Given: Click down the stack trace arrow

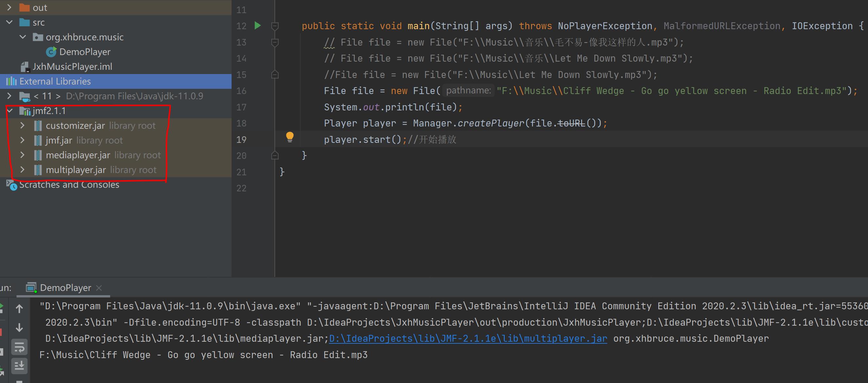Looking at the screenshot, I should (19, 328).
